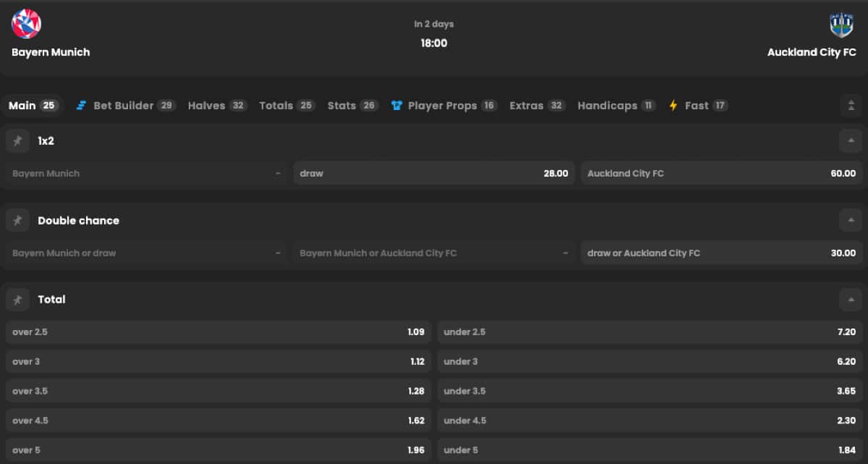This screenshot has width=868, height=464.
Task: Open the Stats tab
Action: click(x=353, y=106)
